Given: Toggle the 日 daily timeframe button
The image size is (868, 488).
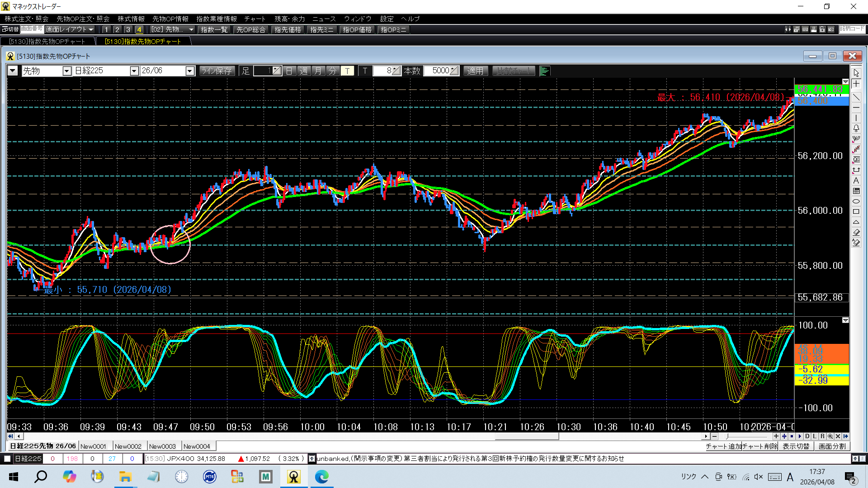Looking at the screenshot, I should (x=289, y=71).
